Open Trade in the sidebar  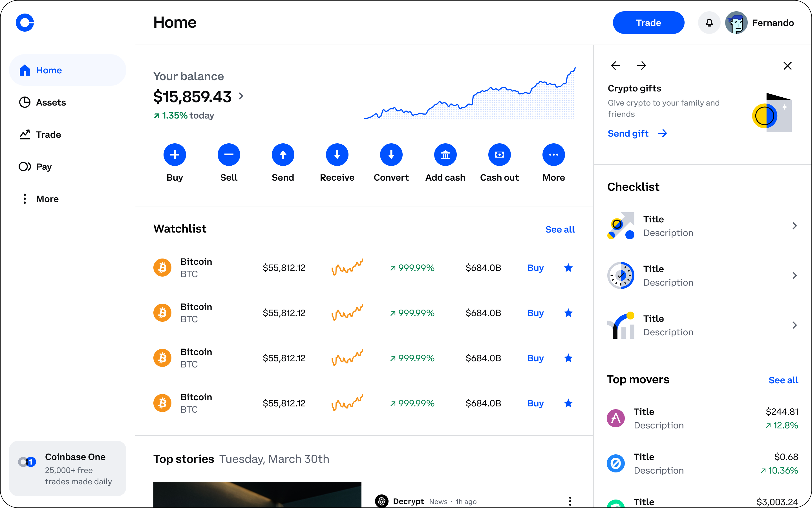pos(67,134)
